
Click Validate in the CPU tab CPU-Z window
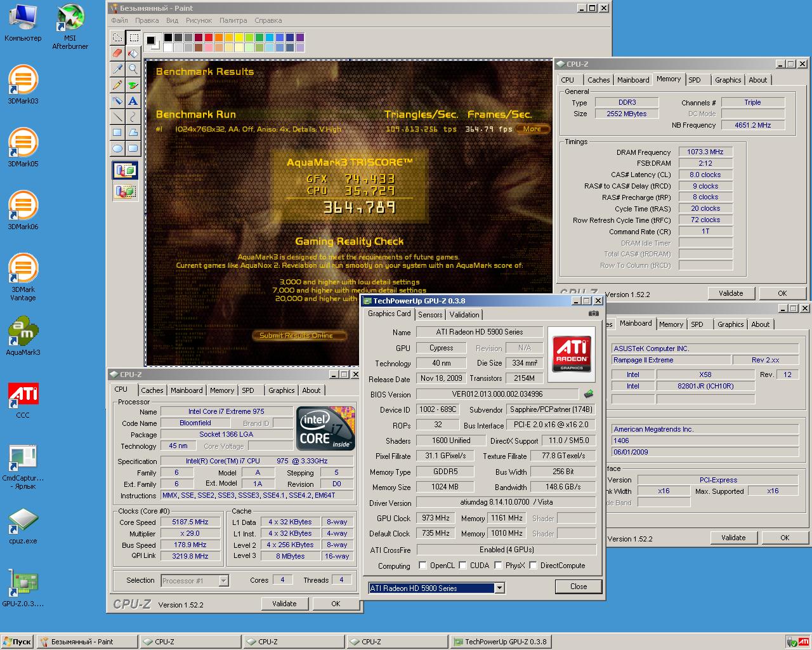(284, 604)
